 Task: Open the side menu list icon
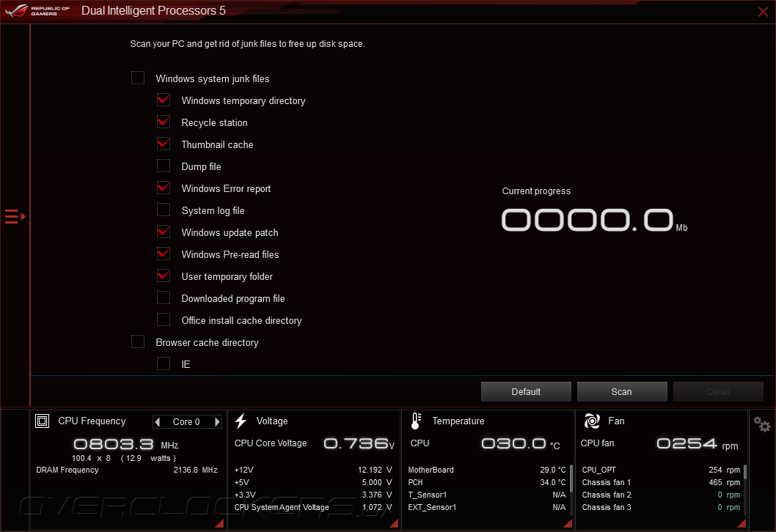[x=15, y=217]
